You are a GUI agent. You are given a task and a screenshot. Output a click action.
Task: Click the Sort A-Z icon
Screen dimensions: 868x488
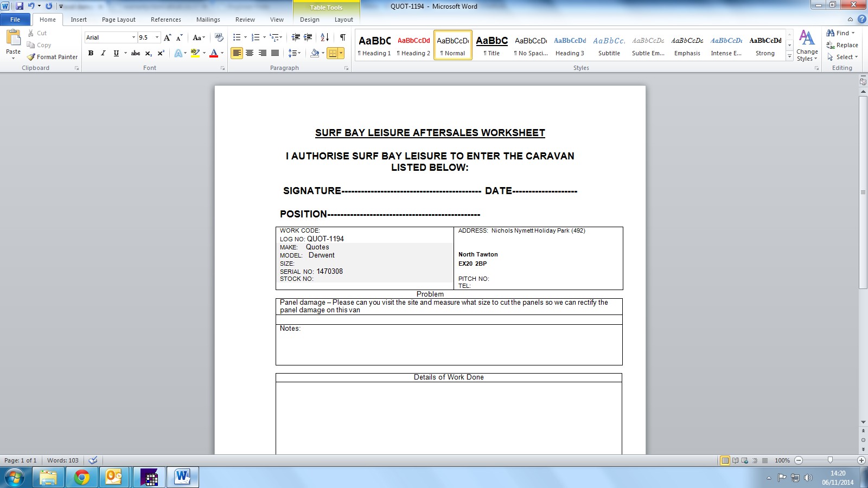point(325,37)
